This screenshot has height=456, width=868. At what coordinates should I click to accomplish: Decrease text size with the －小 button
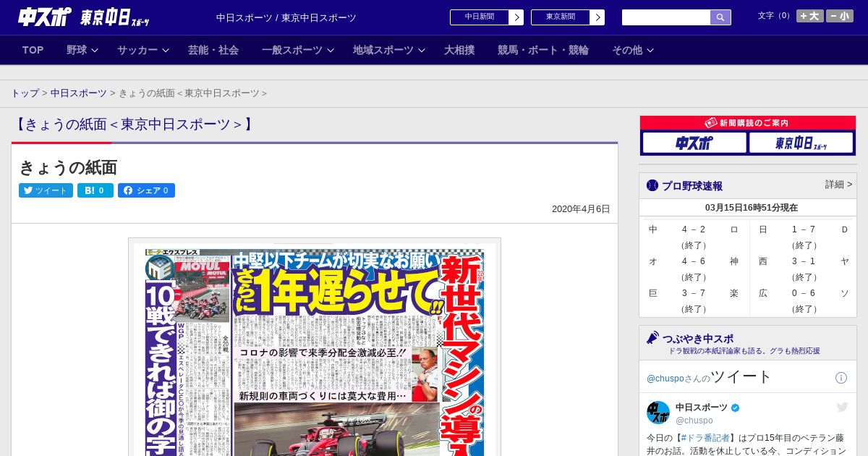click(840, 16)
